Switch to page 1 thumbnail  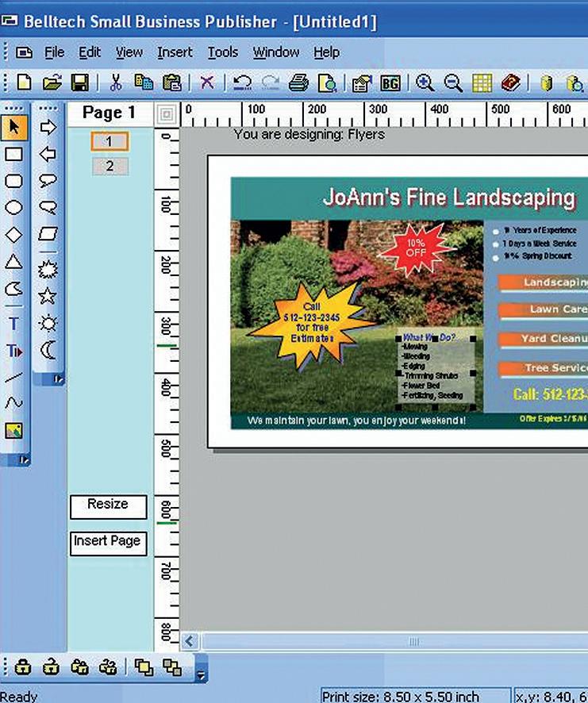[110, 142]
